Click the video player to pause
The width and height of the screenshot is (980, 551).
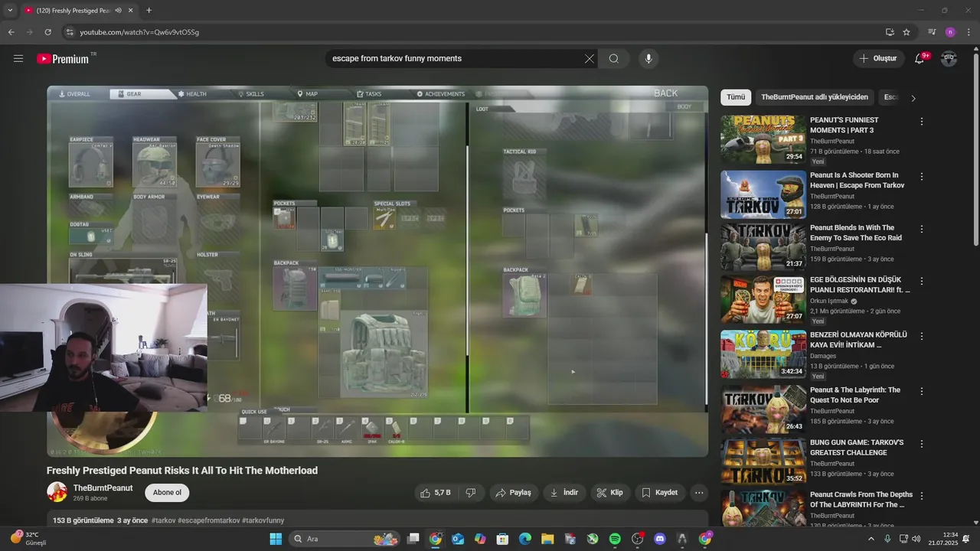pos(377,271)
